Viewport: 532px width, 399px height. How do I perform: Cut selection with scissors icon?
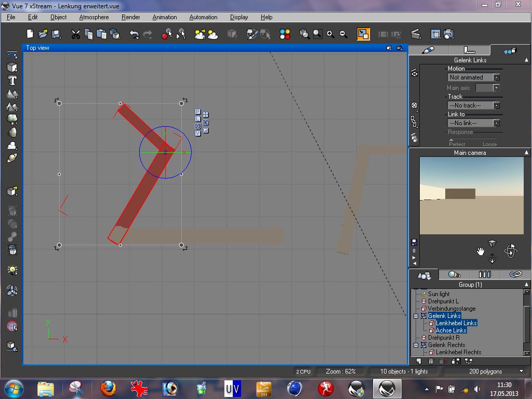coord(76,34)
